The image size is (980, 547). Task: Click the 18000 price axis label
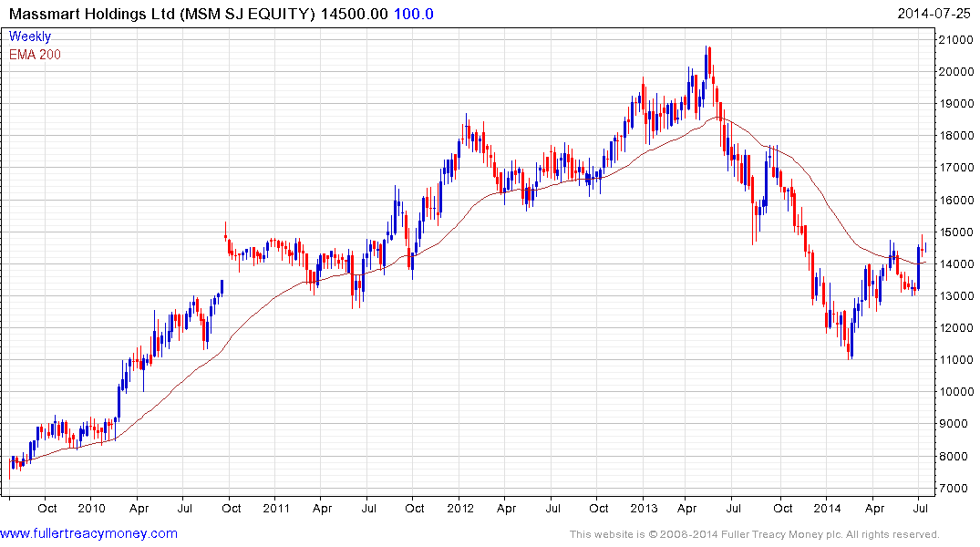coord(955,136)
